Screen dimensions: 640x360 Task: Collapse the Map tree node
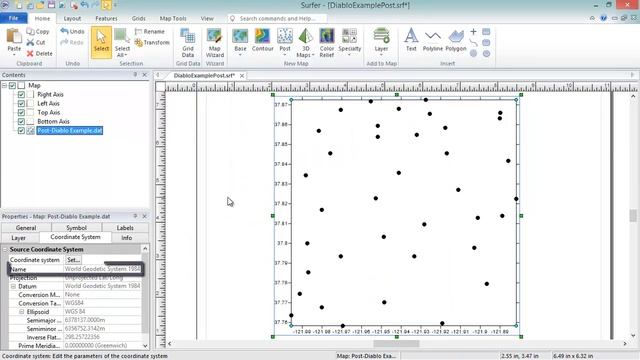pyautogui.click(x=4, y=85)
